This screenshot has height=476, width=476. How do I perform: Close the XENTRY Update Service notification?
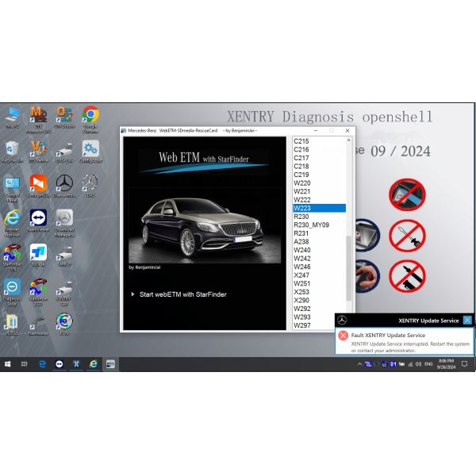click(x=467, y=320)
